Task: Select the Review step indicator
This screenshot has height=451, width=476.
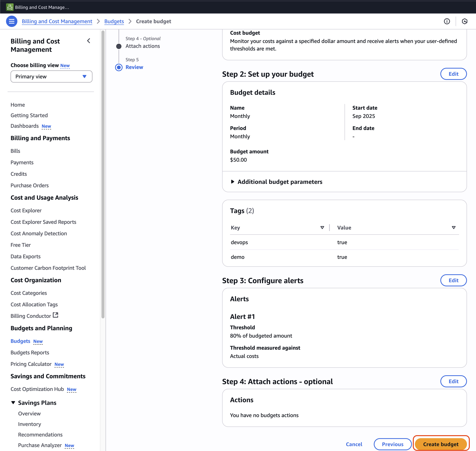Action: pos(119,67)
